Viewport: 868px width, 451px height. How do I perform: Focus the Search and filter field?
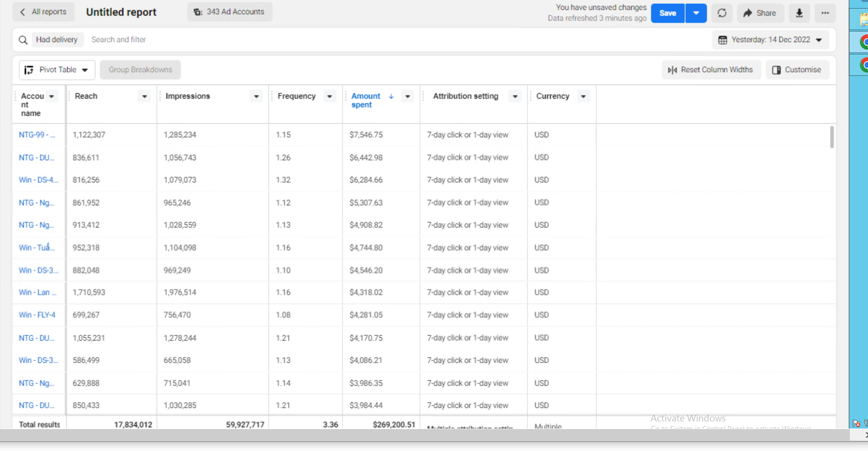[118, 40]
